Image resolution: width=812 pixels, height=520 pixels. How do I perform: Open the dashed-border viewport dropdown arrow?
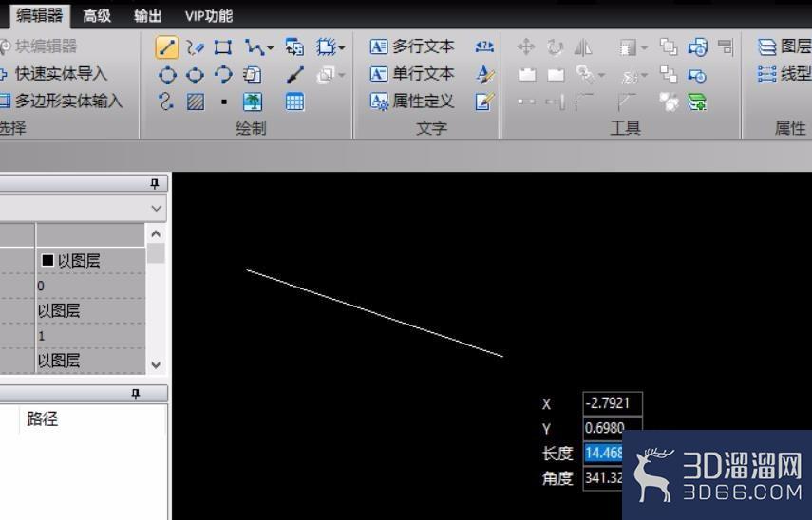(342, 48)
